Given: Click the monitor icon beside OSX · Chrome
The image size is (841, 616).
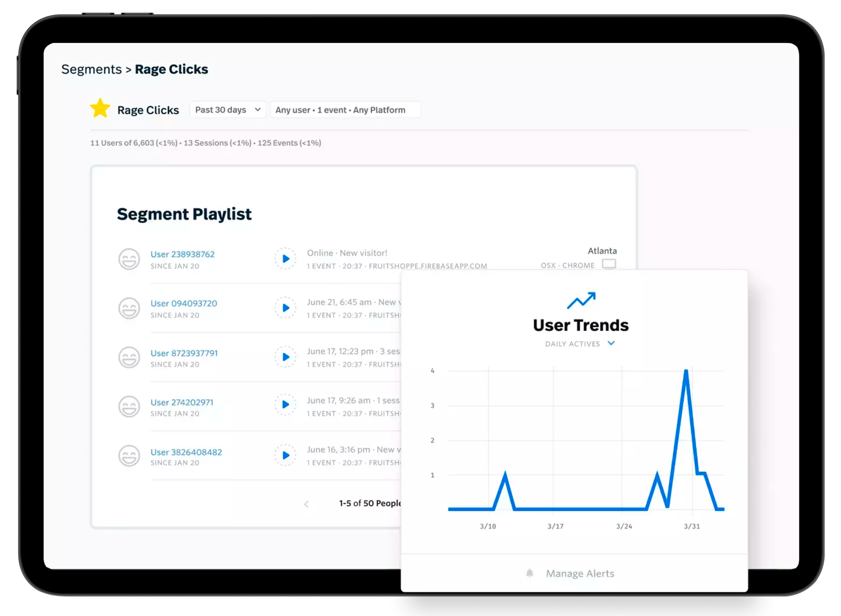Looking at the screenshot, I should [x=610, y=264].
